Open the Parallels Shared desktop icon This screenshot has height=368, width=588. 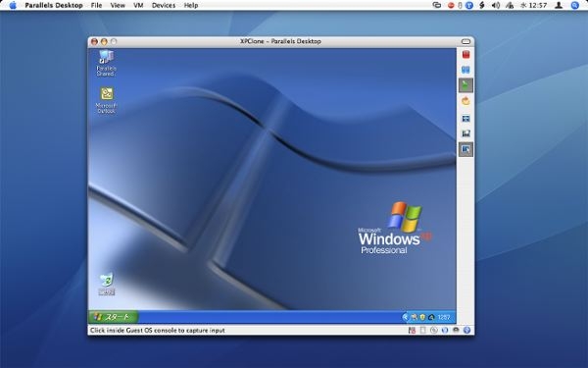click(106, 63)
